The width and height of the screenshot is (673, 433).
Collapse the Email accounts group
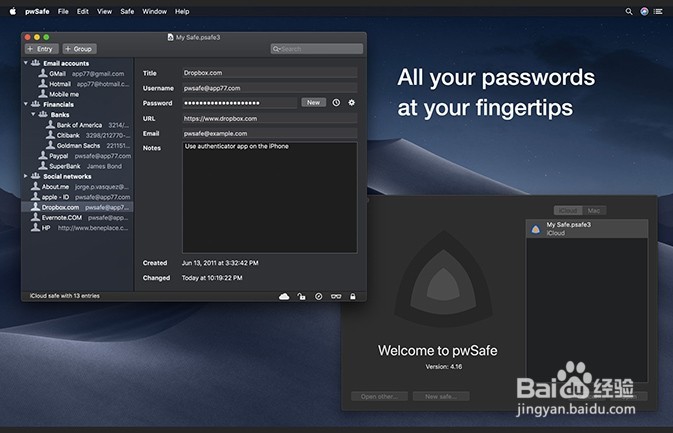[x=26, y=63]
